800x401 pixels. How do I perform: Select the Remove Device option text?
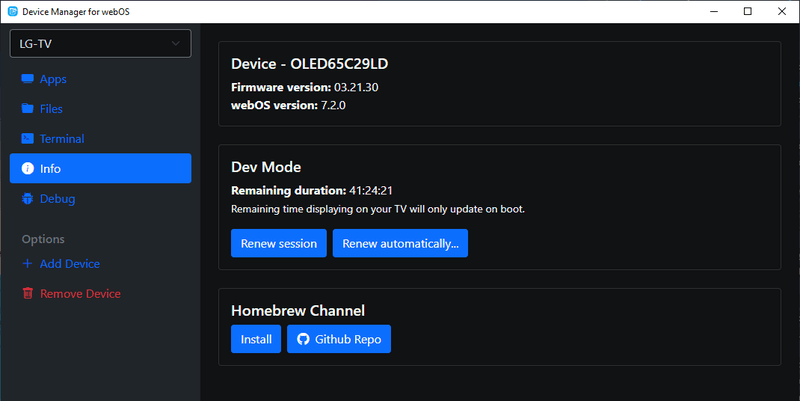(x=80, y=294)
